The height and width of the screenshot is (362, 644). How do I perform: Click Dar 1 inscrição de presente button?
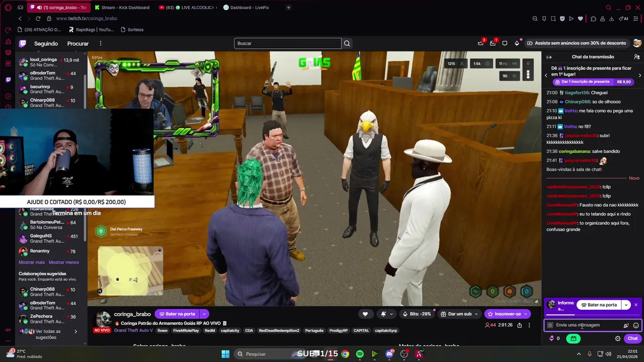[x=592, y=82]
